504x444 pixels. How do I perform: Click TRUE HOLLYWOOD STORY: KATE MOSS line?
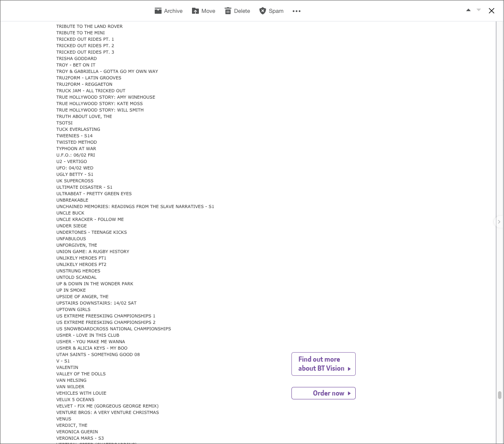pos(99,104)
